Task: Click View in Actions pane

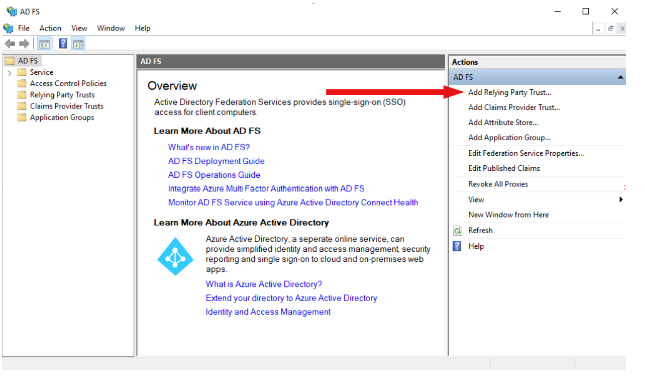Action: coord(476,200)
